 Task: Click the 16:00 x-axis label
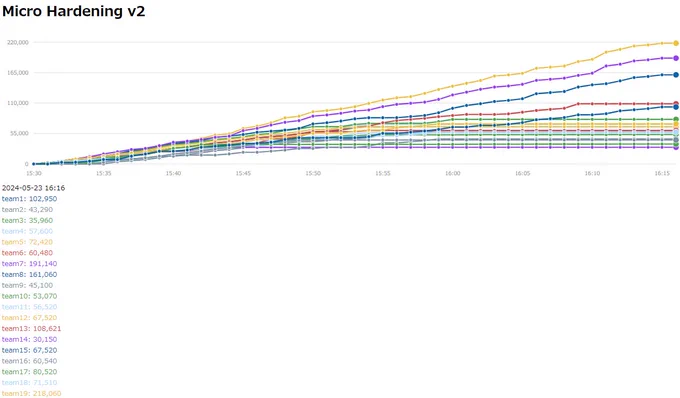(452, 173)
